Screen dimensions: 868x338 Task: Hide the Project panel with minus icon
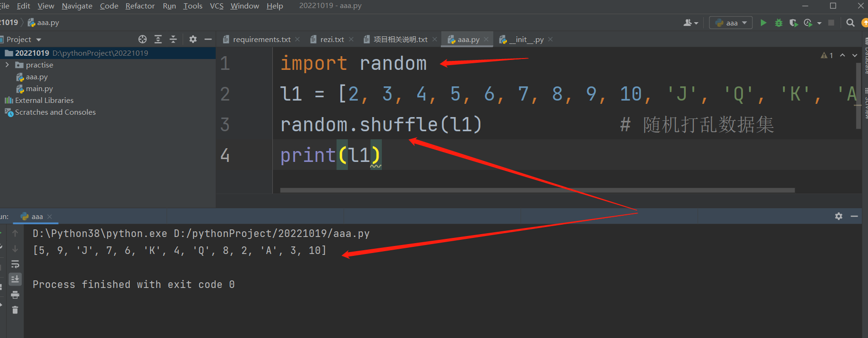[x=208, y=39]
